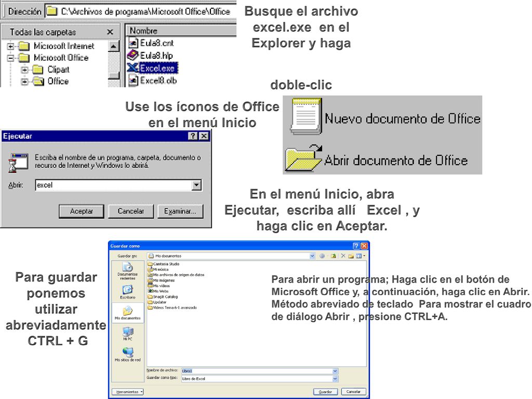Open the Nombre de archivo dropdown arrow
Screen dimensions: 532x399
coord(335,371)
